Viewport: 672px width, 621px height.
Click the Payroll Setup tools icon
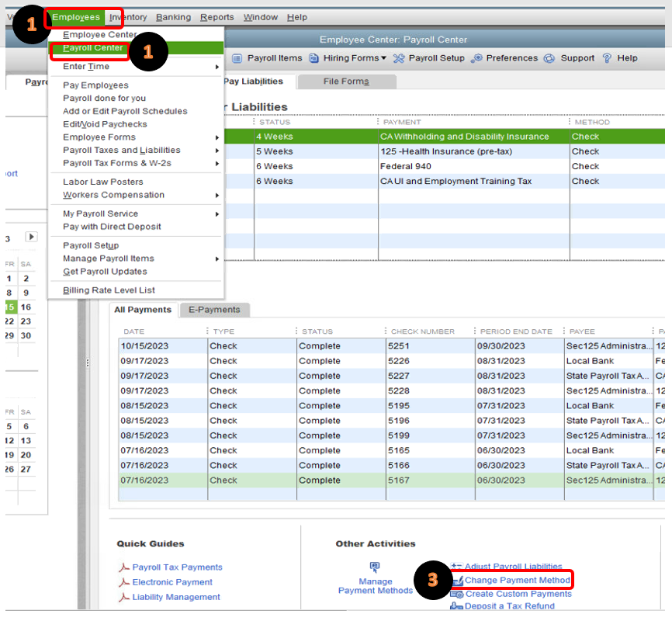pos(399,58)
